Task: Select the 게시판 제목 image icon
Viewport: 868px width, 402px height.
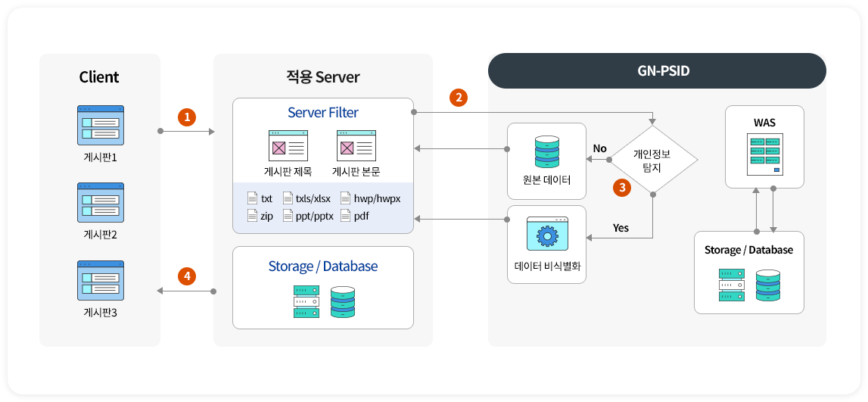Action: [x=288, y=145]
